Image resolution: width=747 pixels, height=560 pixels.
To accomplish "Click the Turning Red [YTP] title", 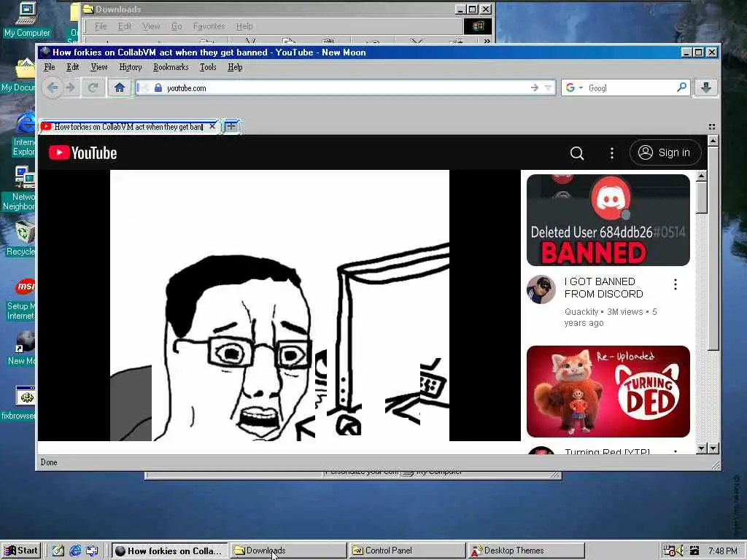I will pos(608,451).
